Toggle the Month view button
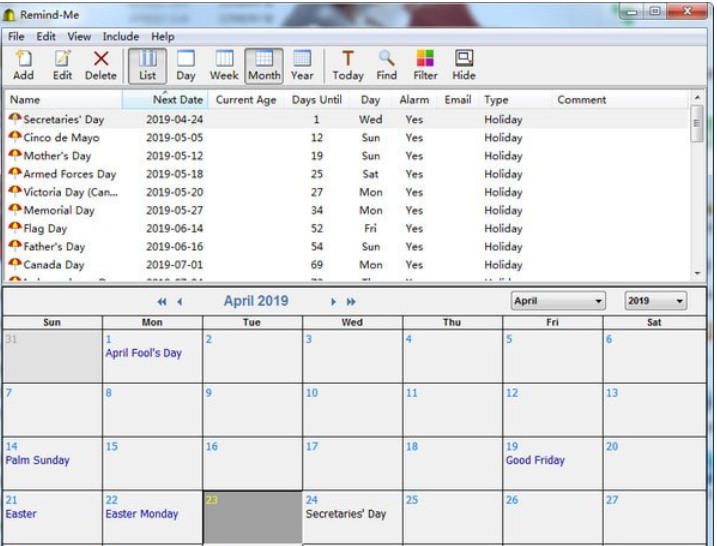Image resolution: width=717 pixels, height=546 pixels. point(264,60)
